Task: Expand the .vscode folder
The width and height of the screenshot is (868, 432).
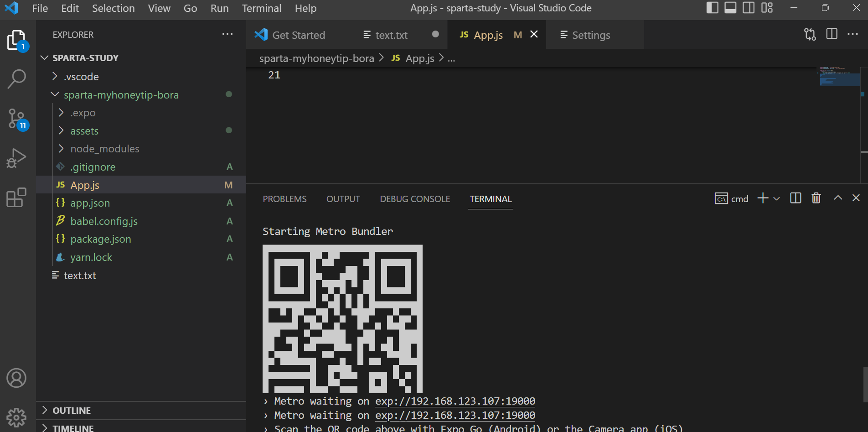Action: [x=55, y=76]
